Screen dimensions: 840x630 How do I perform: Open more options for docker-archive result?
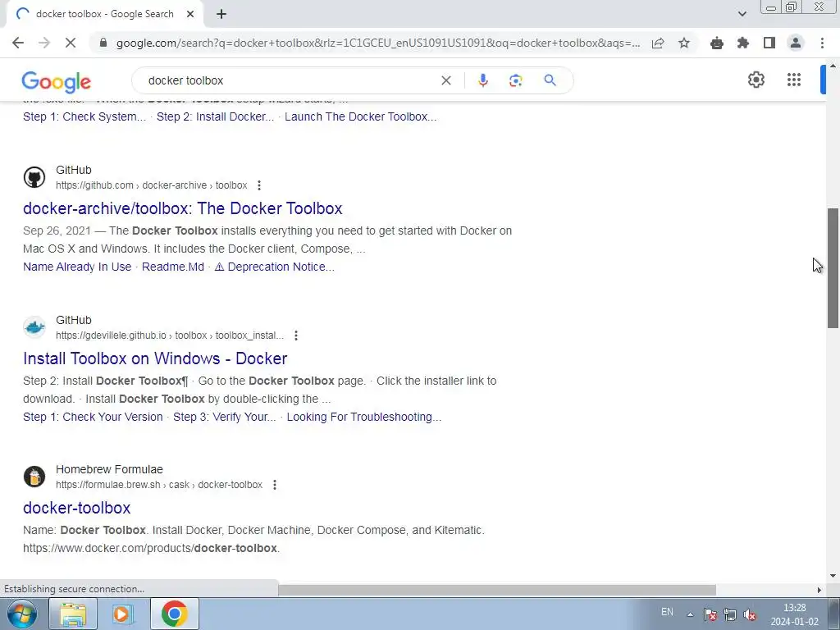(x=259, y=185)
